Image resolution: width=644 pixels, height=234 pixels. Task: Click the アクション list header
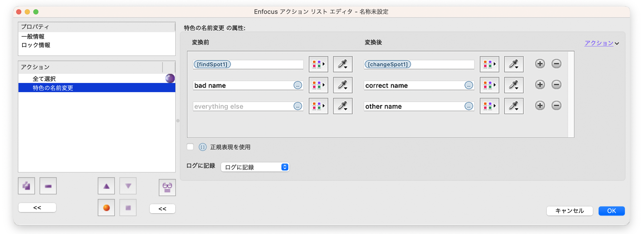pyautogui.click(x=90, y=67)
